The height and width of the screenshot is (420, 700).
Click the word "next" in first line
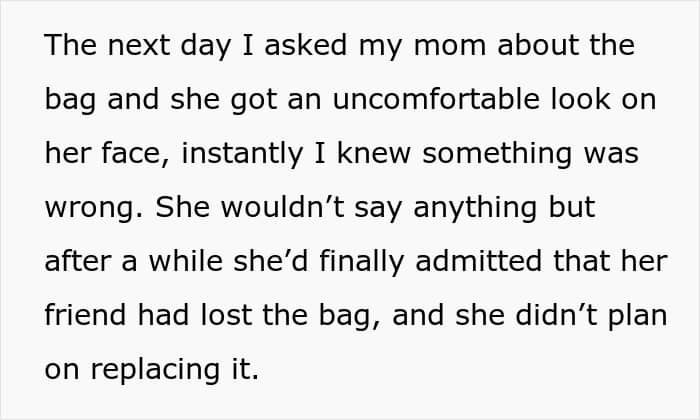(x=138, y=45)
